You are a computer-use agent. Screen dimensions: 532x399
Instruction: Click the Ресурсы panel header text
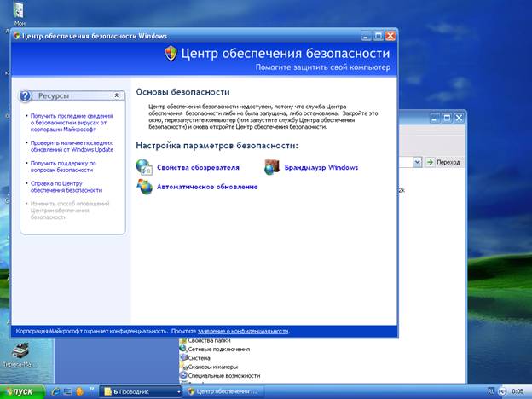[53, 96]
